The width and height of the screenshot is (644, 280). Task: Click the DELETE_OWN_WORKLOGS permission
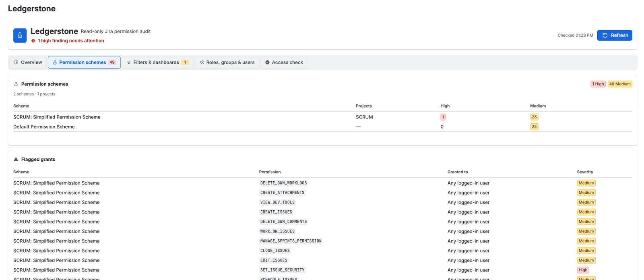pos(283,183)
